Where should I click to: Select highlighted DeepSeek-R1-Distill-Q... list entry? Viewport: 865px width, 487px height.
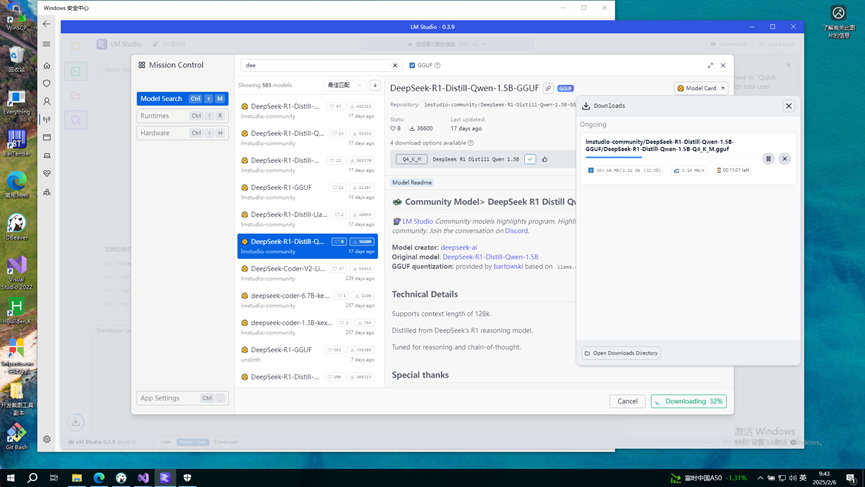coord(307,246)
